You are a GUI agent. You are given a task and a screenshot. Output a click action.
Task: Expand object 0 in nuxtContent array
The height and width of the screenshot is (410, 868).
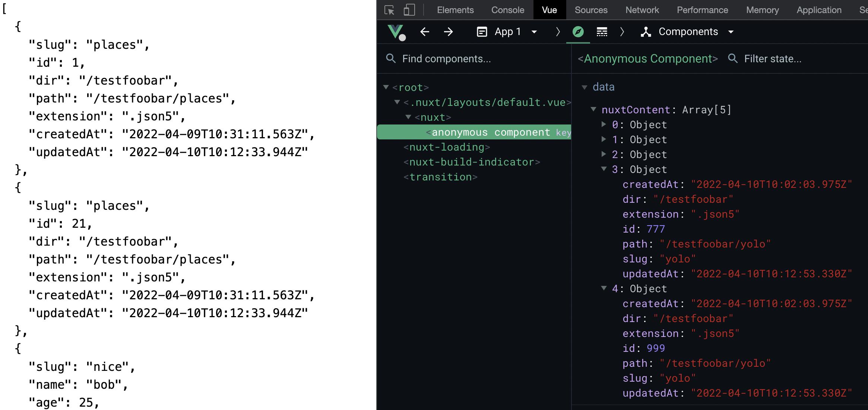coord(604,124)
